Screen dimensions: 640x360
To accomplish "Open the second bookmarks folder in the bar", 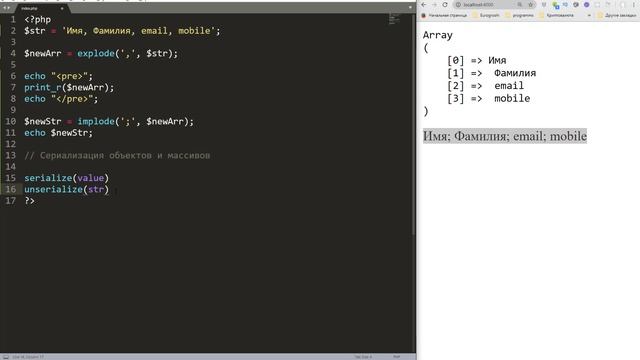I will [486, 16].
